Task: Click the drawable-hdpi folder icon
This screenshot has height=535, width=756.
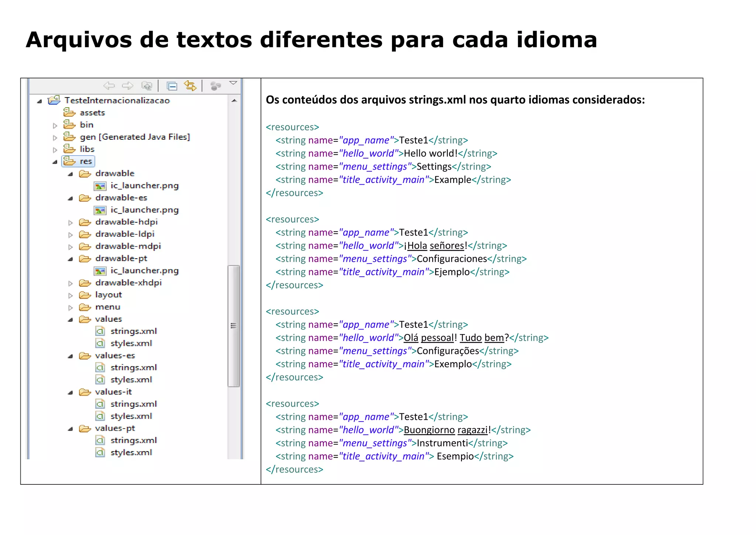Action: pos(85,222)
